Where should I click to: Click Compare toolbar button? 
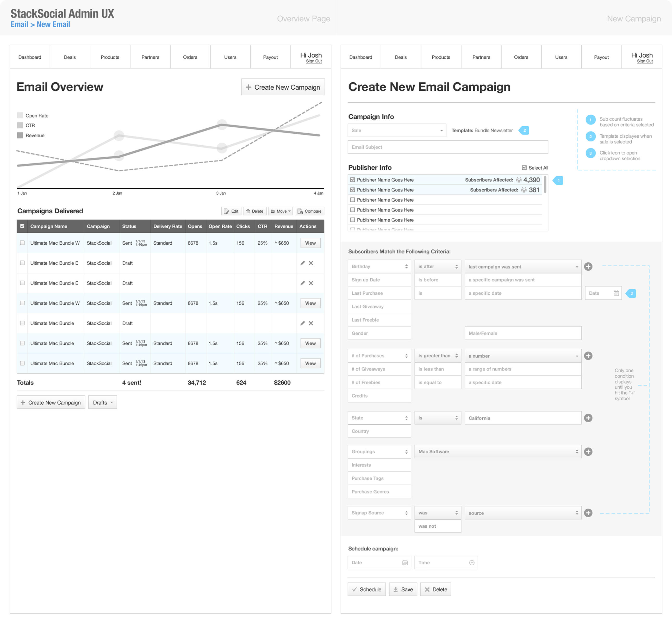click(310, 211)
